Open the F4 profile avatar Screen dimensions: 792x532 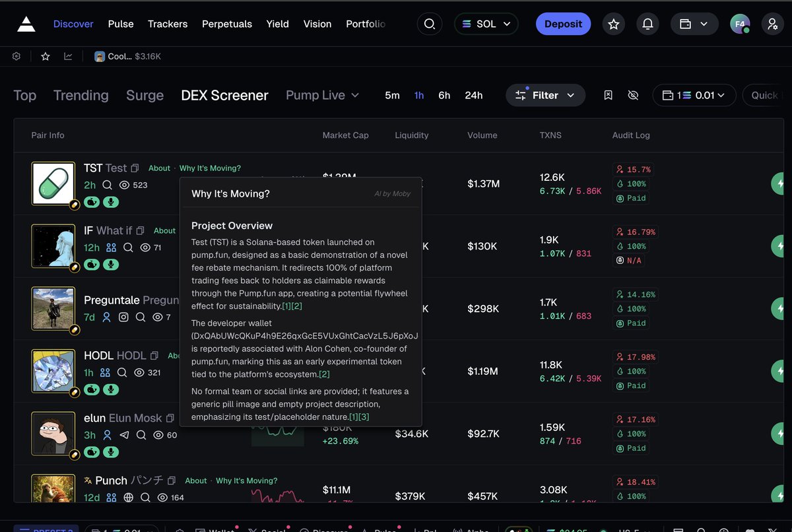pos(740,24)
